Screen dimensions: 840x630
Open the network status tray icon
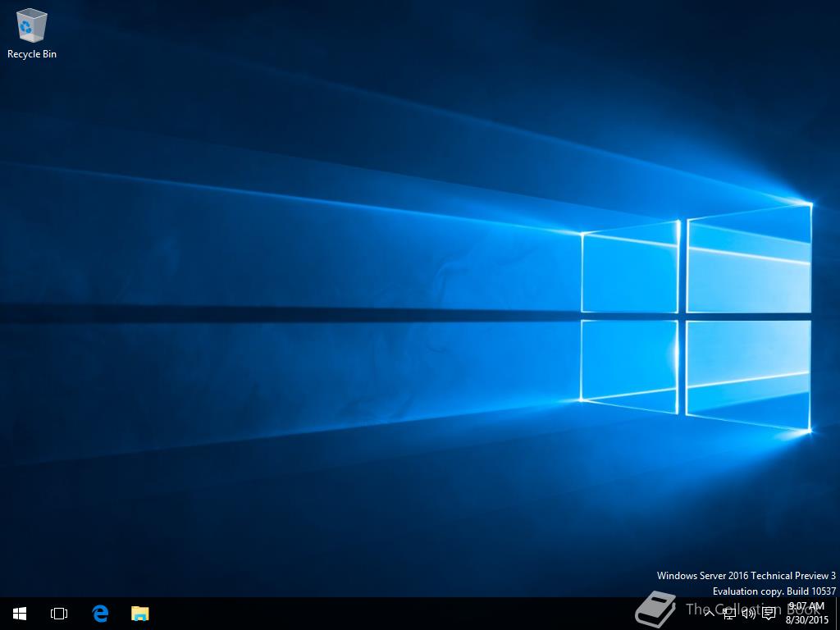[728, 613]
